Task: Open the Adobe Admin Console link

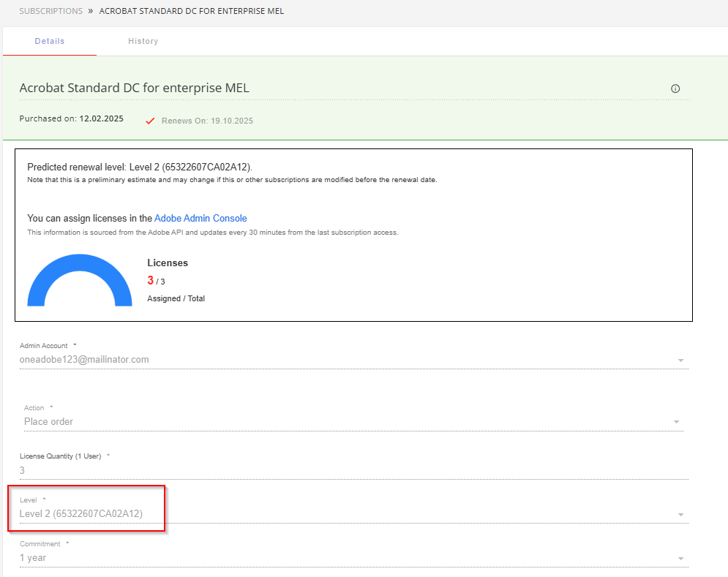Action: click(200, 218)
